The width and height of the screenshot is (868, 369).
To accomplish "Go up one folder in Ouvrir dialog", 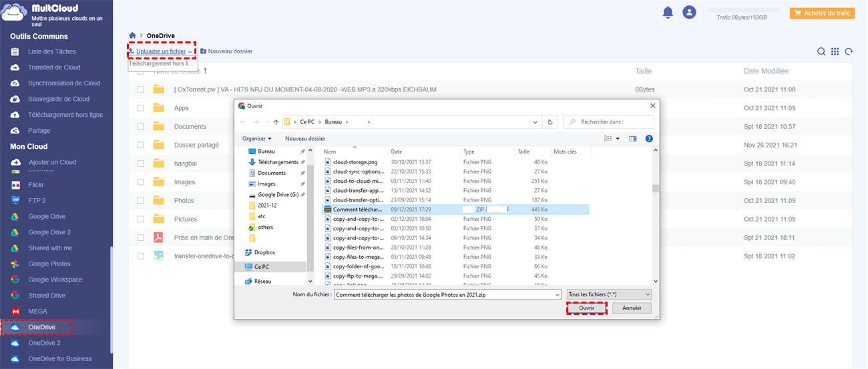I will [276, 122].
